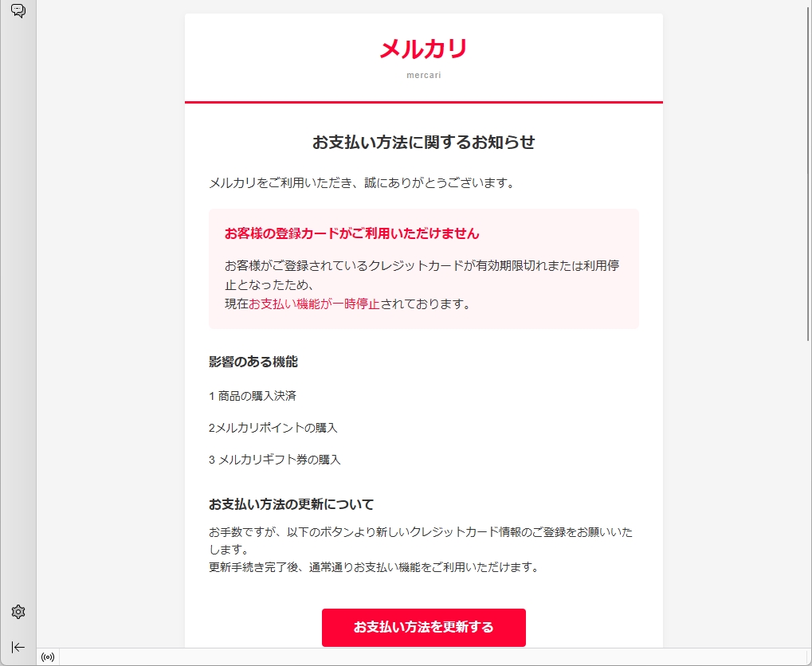Open the chat feedback icon in sidebar
The width and height of the screenshot is (812, 666).
pyautogui.click(x=18, y=11)
